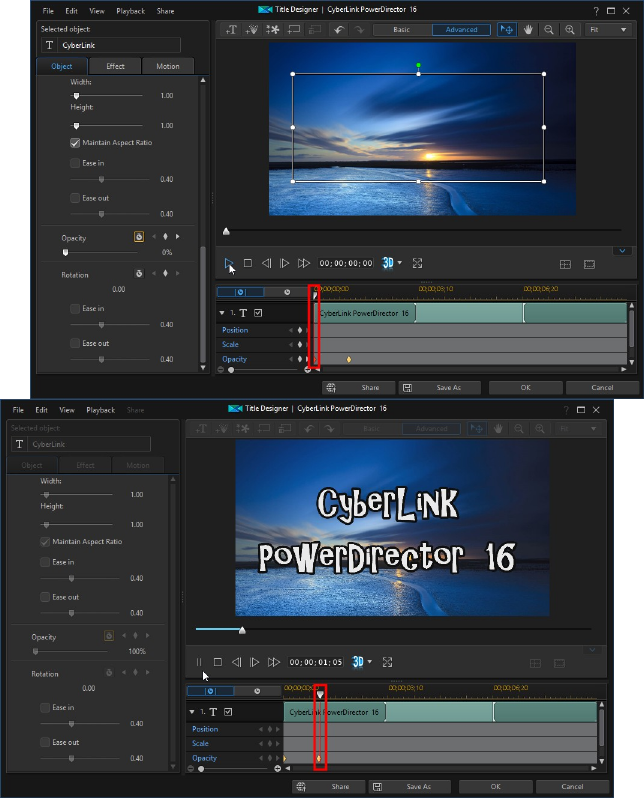Image resolution: width=644 pixels, height=798 pixels.
Task: Toggle clock view mode in stopped-preview window timeline
Action: coord(287,292)
